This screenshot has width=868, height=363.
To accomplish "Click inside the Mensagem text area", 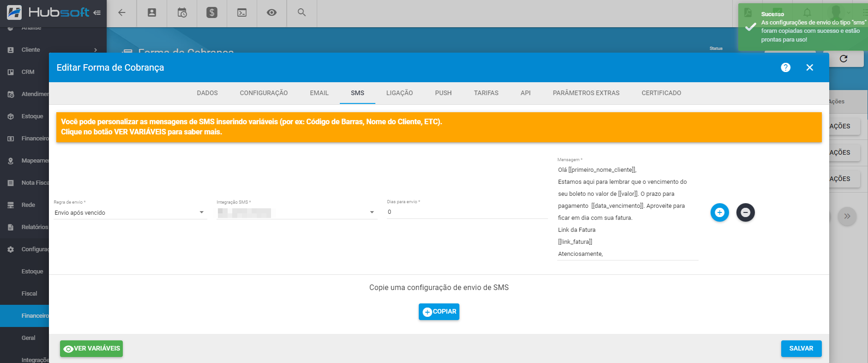I will click(627, 212).
